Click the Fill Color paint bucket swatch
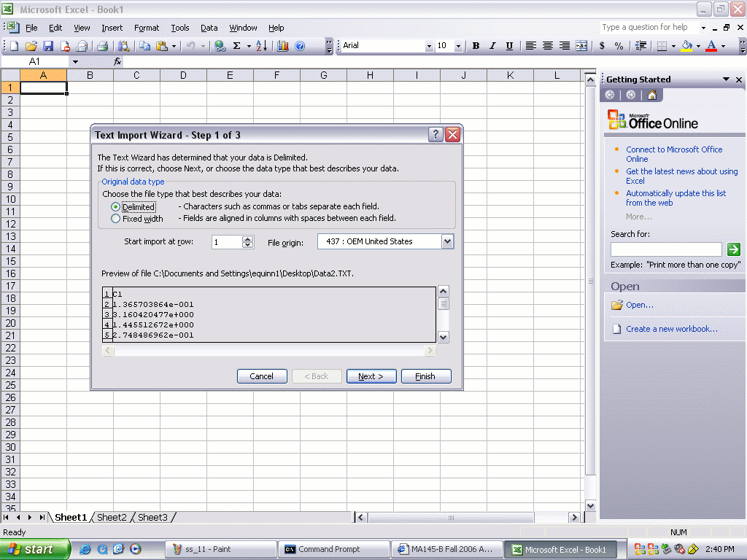This screenshot has height=560, width=747. tap(686, 46)
